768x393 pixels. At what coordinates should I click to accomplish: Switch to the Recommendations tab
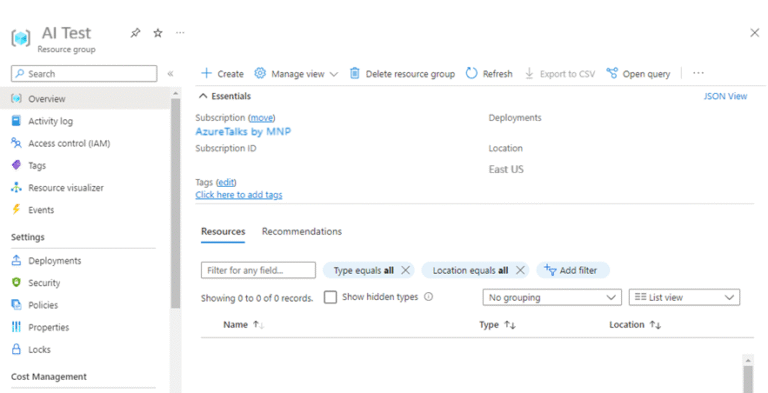tap(302, 231)
